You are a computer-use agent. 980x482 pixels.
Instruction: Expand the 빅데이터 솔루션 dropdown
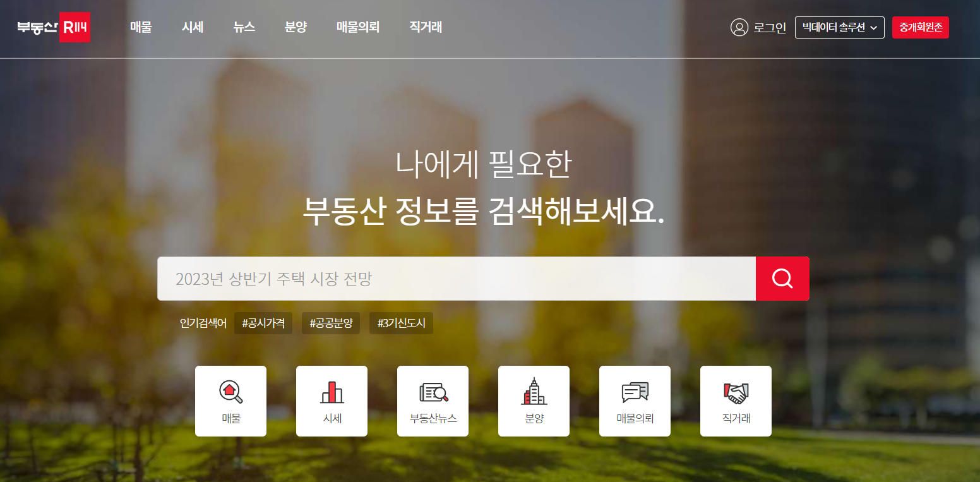click(x=839, y=27)
